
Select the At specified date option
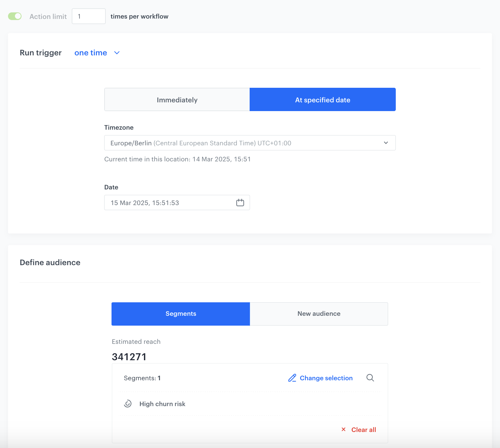point(323,100)
